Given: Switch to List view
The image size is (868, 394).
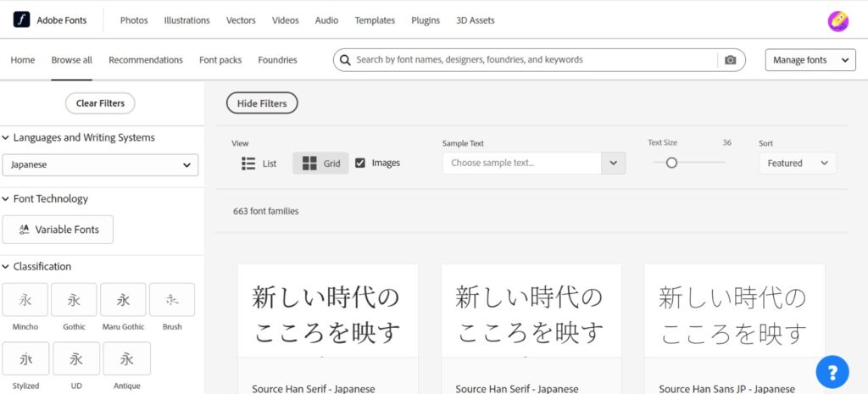Looking at the screenshot, I should 259,164.
